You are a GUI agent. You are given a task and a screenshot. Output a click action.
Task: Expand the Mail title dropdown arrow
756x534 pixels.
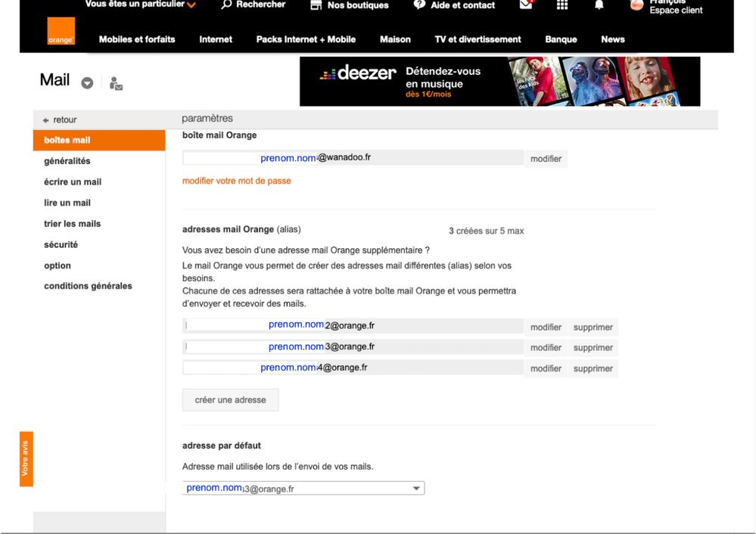(x=87, y=83)
